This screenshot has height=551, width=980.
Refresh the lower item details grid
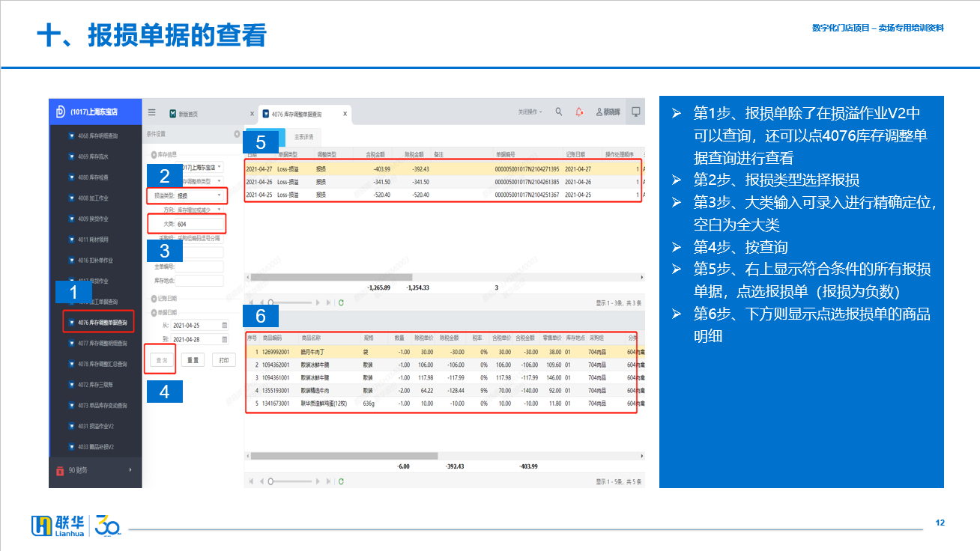[x=341, y=481]
